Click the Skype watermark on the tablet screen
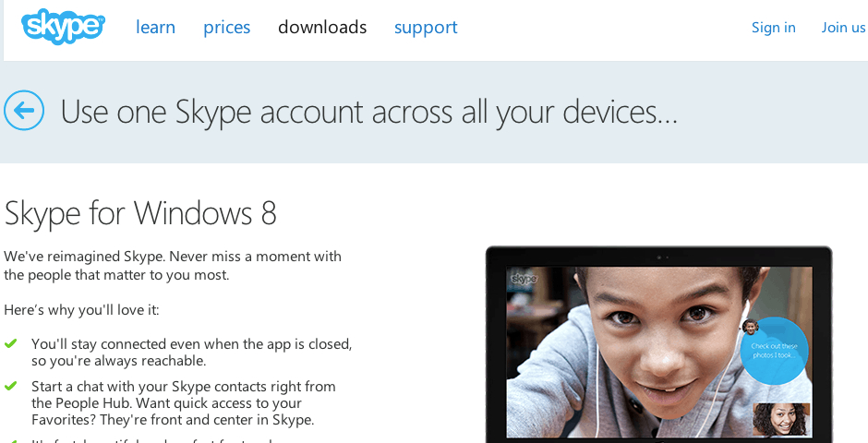Screen dimensions: 868x443 524,278
